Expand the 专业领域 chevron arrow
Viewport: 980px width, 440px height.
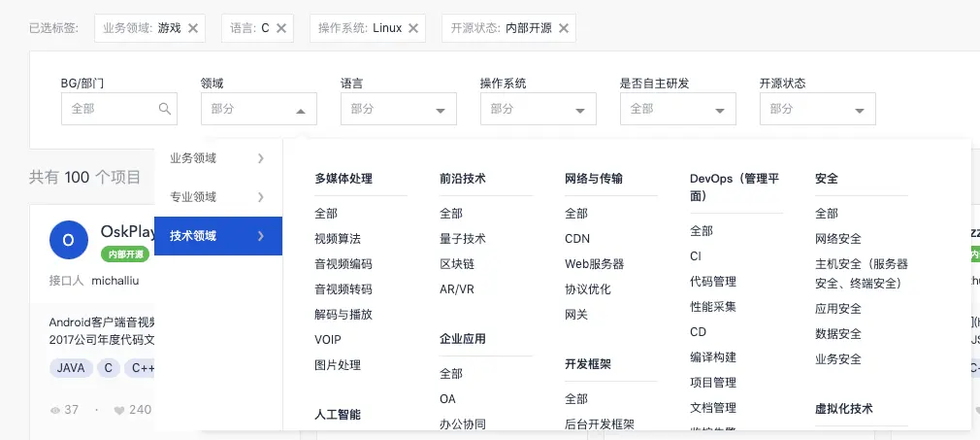click(261, 197)
